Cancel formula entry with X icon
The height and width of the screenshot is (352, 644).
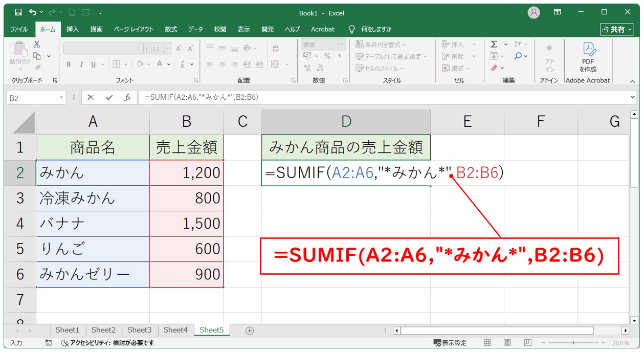(x=91, y=97)
